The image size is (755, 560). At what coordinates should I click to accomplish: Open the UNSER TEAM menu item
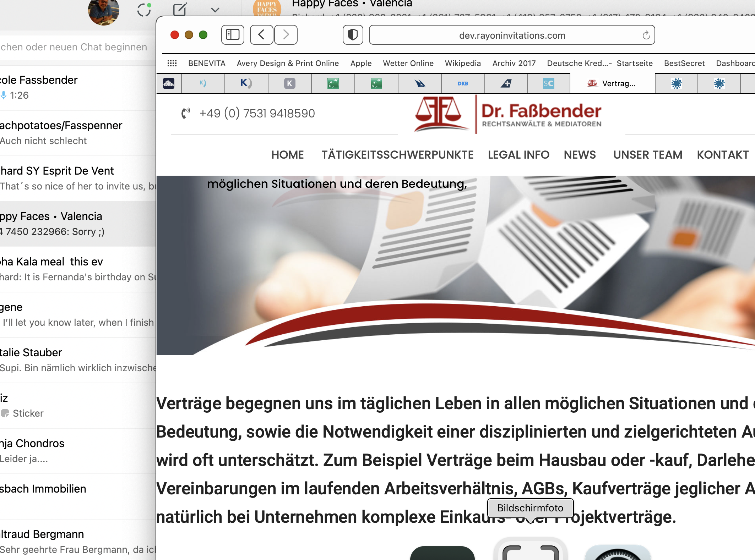click(647, 155)
